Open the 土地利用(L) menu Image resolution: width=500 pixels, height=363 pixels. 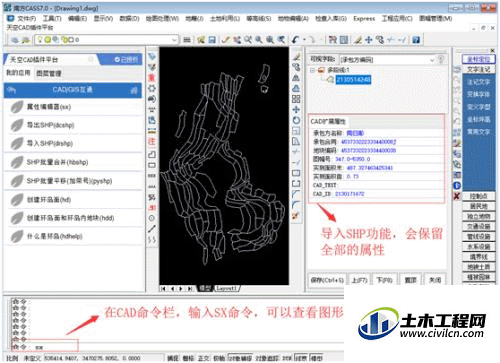point(225,19)
